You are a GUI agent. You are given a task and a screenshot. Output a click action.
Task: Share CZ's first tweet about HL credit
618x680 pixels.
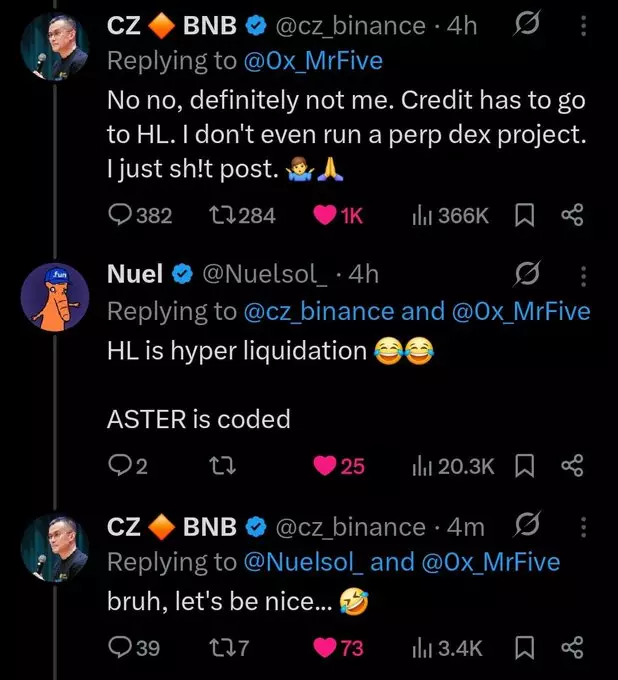[x=572, y=215]
